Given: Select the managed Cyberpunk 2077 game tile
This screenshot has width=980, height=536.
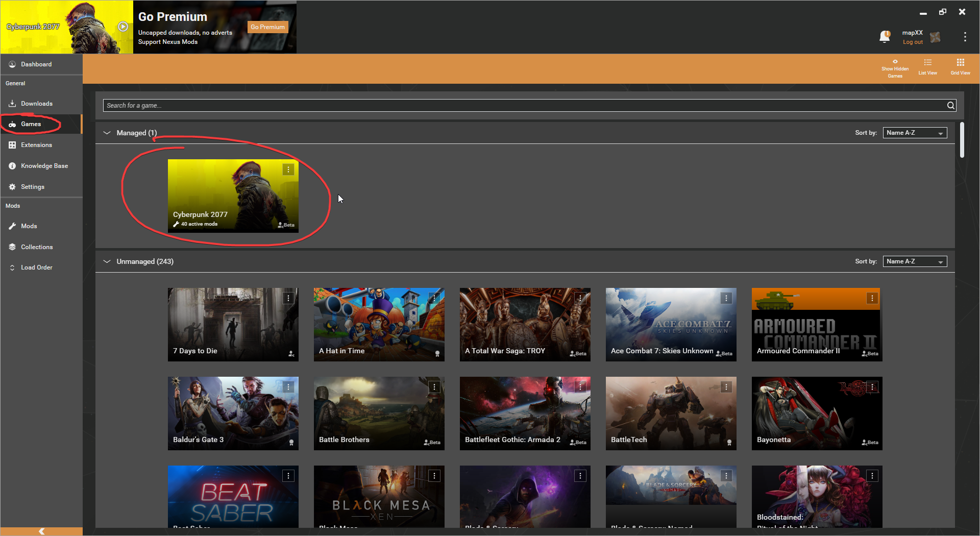Looking at the screenshot, I should coord(233,196).
